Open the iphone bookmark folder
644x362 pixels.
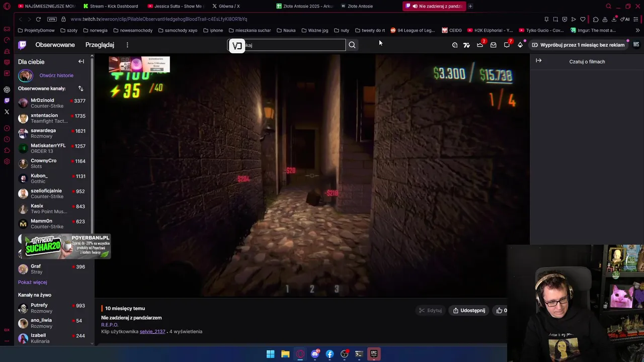pyautogui.click(x=213, y=30)
